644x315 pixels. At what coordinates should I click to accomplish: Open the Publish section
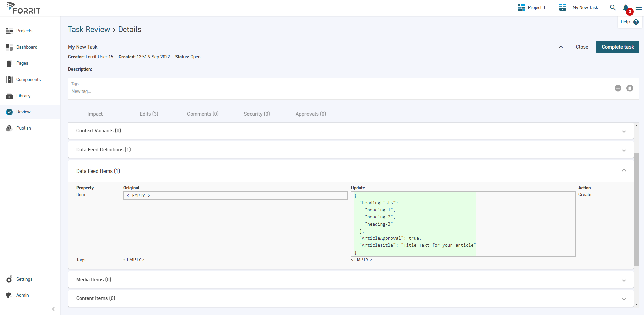(x=23, y=128)
